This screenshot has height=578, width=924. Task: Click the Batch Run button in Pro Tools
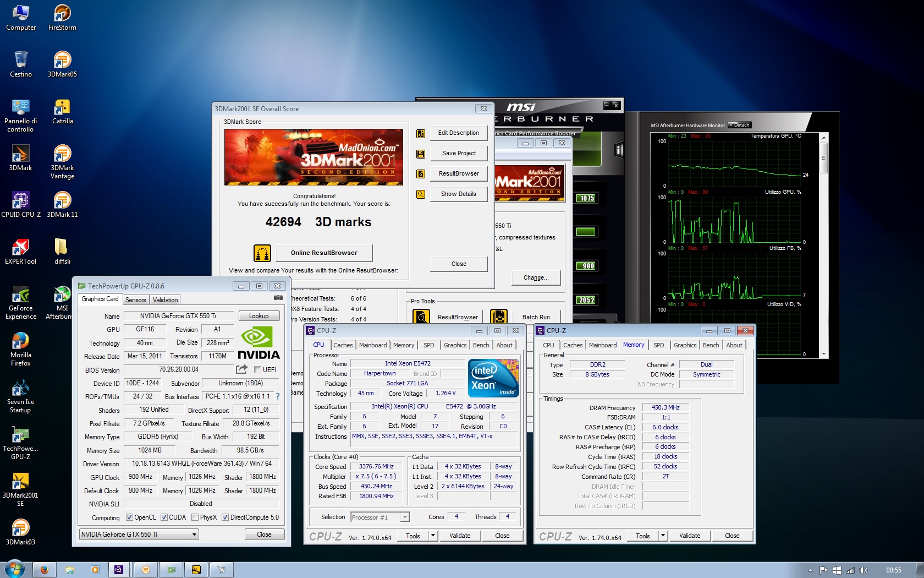tap(536, 318)
